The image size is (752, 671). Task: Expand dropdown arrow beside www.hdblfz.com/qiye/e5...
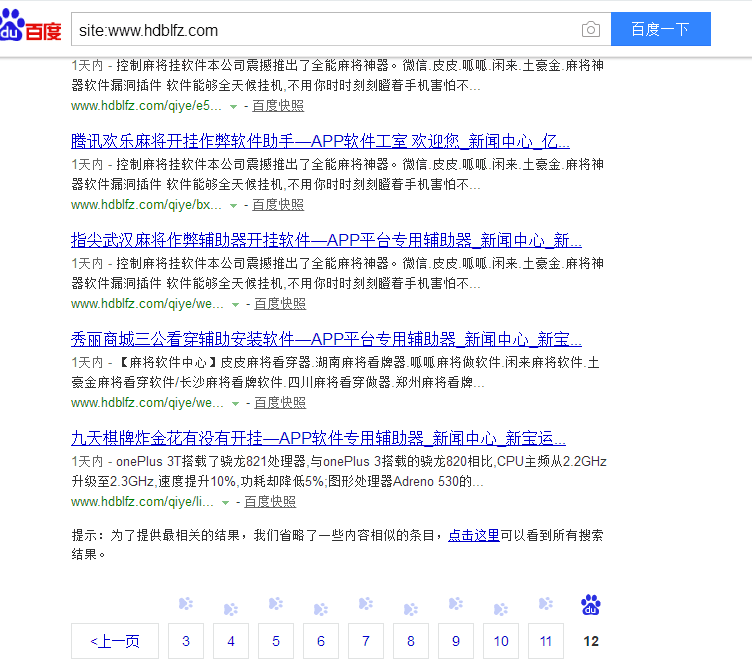[233, 106]
